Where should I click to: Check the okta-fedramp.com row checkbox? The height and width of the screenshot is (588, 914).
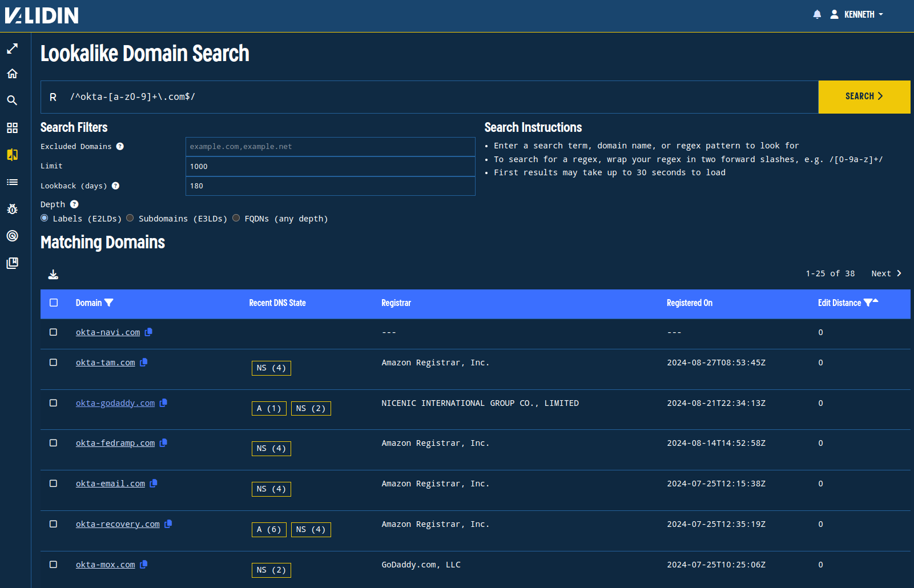53,443
